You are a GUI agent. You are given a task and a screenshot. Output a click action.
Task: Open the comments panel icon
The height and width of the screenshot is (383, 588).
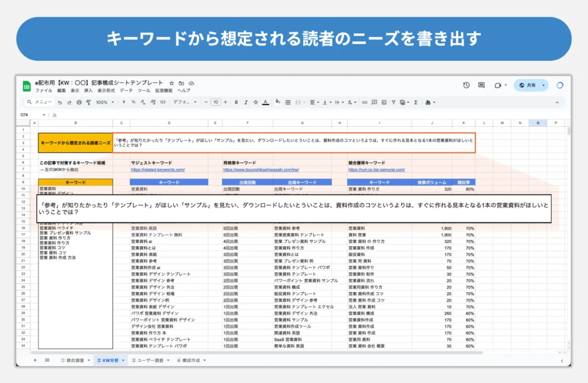(x=481, y=85)
